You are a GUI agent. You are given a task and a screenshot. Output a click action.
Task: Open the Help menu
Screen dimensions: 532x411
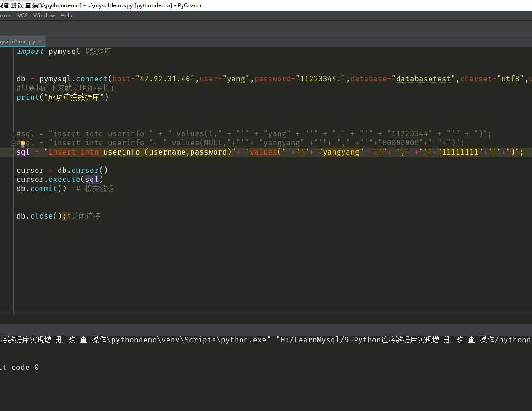[x=66, y=16]
